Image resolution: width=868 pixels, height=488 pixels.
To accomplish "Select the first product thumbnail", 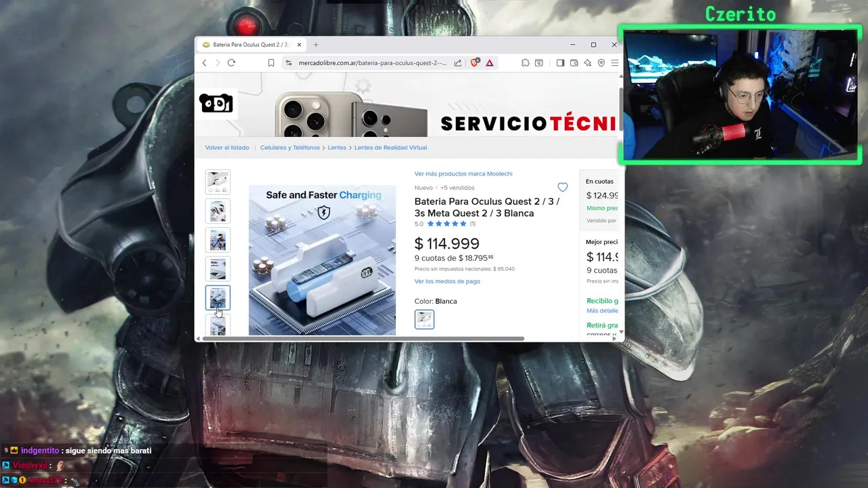I will click(218, 182).
